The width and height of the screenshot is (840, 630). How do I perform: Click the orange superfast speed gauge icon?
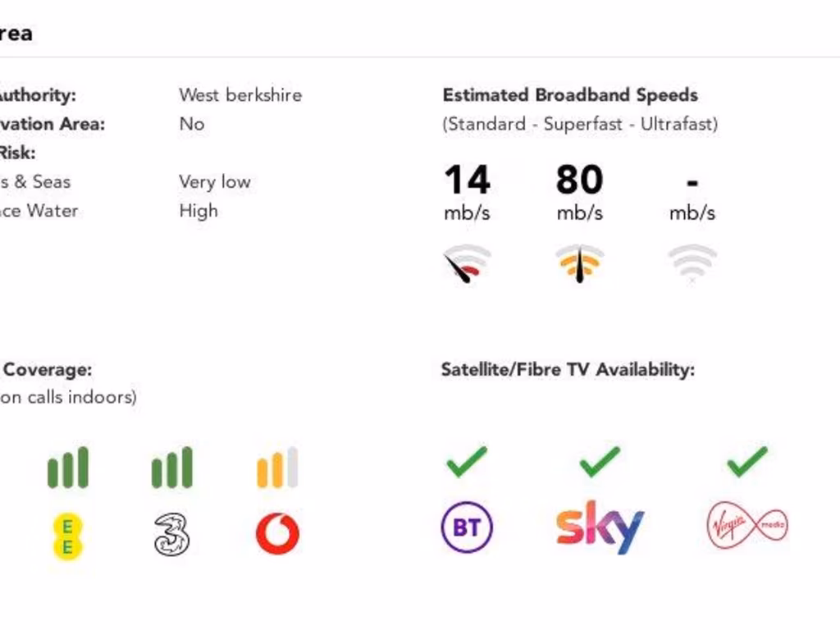(580, 264)
